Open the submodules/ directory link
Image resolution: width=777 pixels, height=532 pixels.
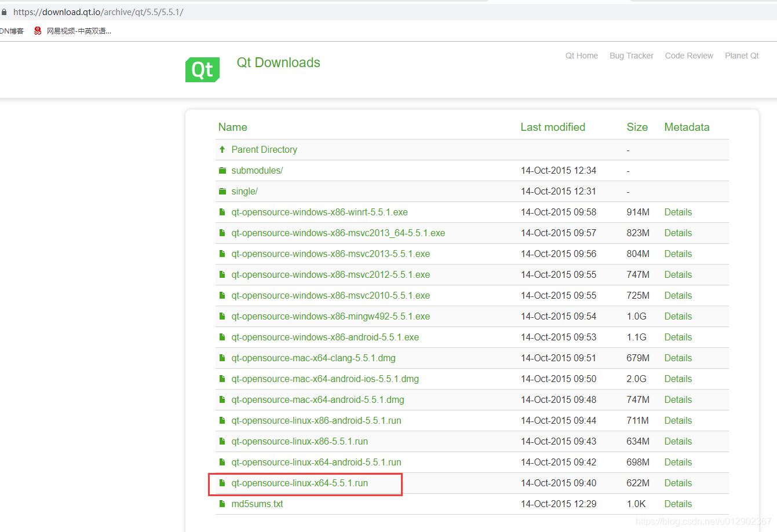coord(257,171)
